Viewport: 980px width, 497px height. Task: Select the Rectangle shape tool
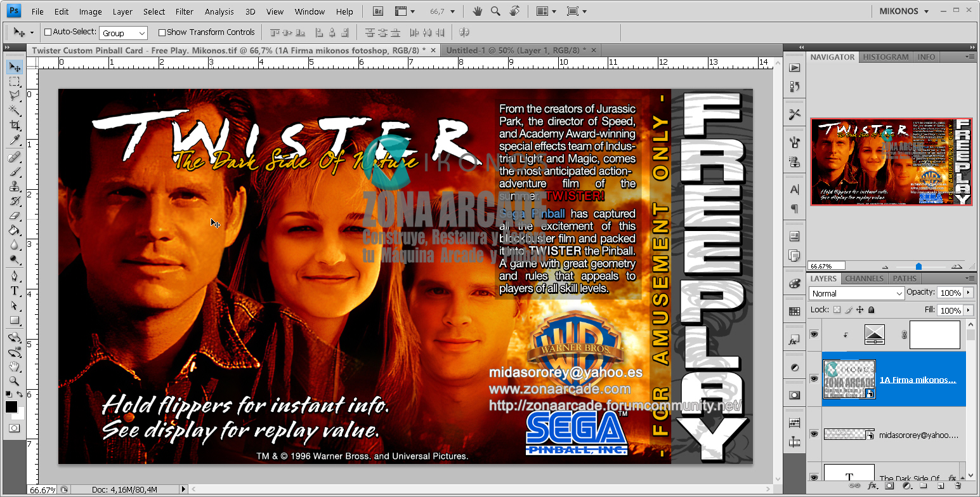[15, 320]
